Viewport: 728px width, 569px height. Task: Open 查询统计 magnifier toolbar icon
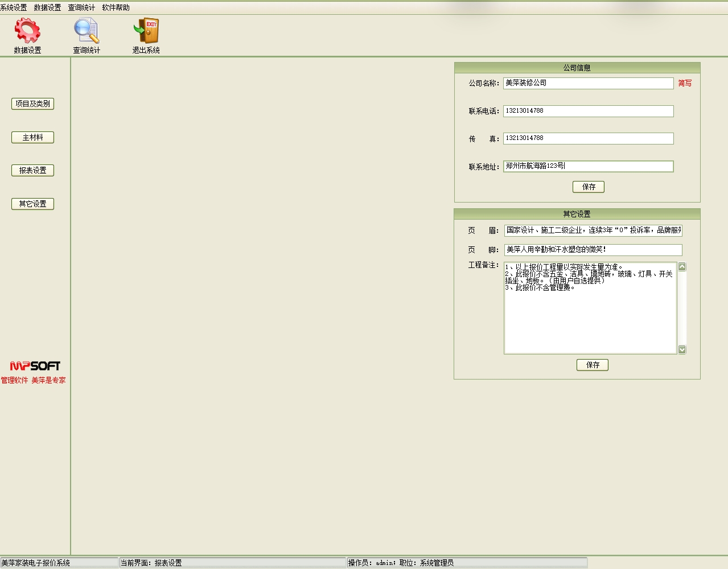coord(87,31)
